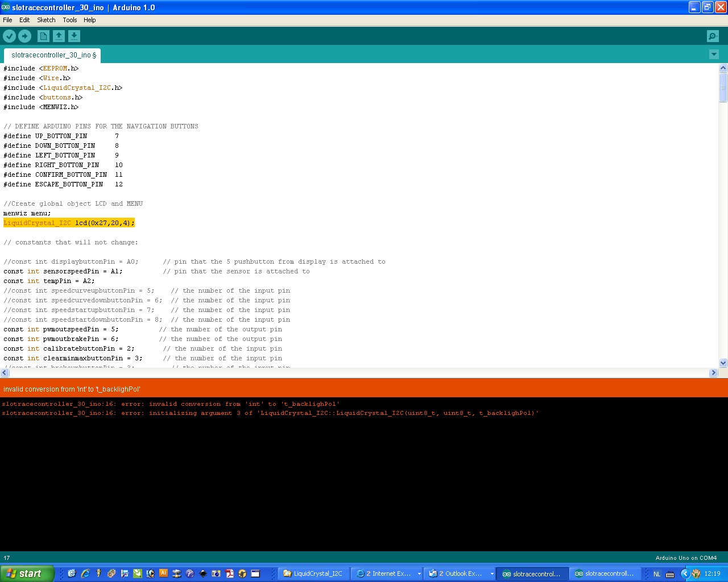This screenshot has width=728, height=582.
Task: Expand the '2 Internet Ex...' taskbar group
Action: [x=387, y=573]
